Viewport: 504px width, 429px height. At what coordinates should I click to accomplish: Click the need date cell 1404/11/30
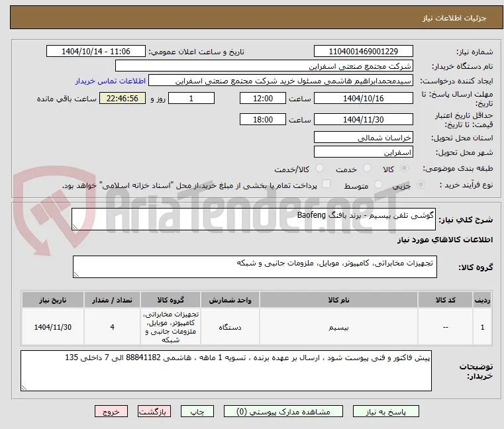(x=53, y=327)
